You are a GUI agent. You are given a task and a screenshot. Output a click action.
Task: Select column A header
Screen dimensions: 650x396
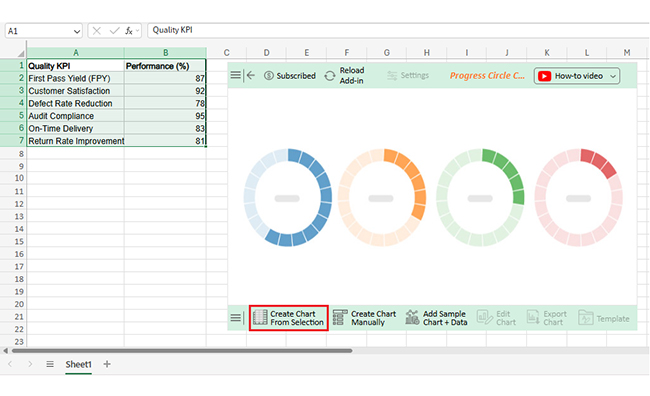75,53
